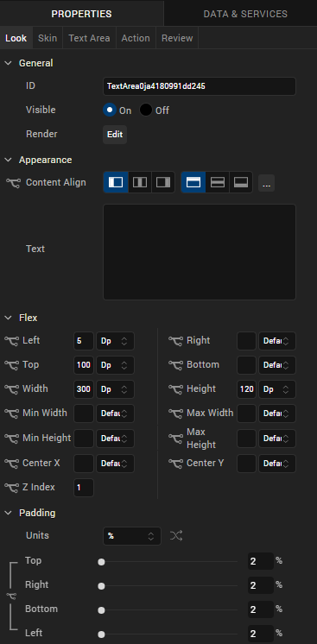Click the Top padding slider handle
Screen dimensions: 317x644
tap(101, 562)
